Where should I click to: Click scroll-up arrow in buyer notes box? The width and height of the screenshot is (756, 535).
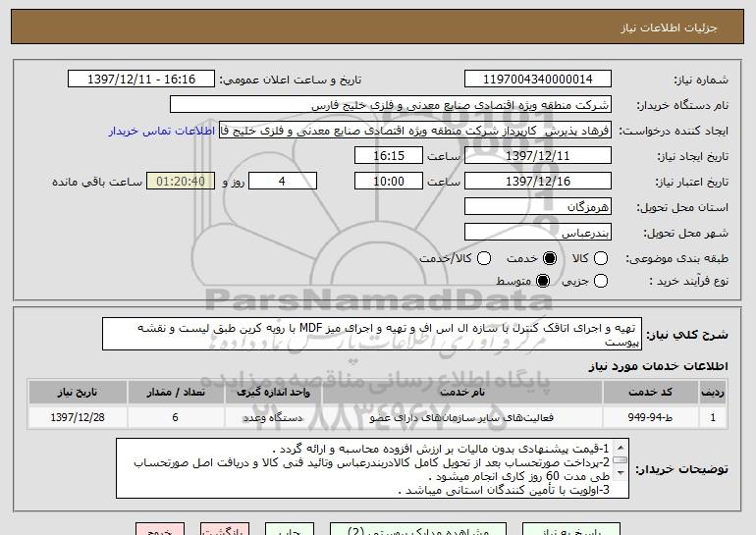pos(621,448)
